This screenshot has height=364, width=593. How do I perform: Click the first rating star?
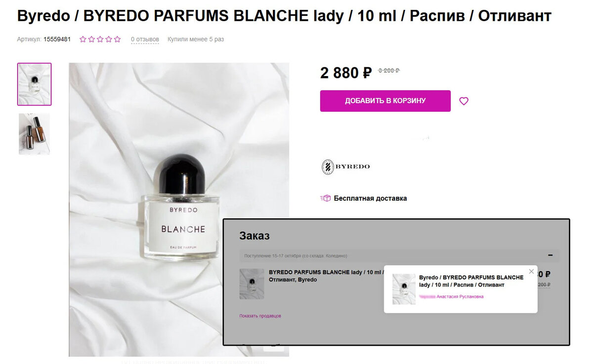point(83,39)
